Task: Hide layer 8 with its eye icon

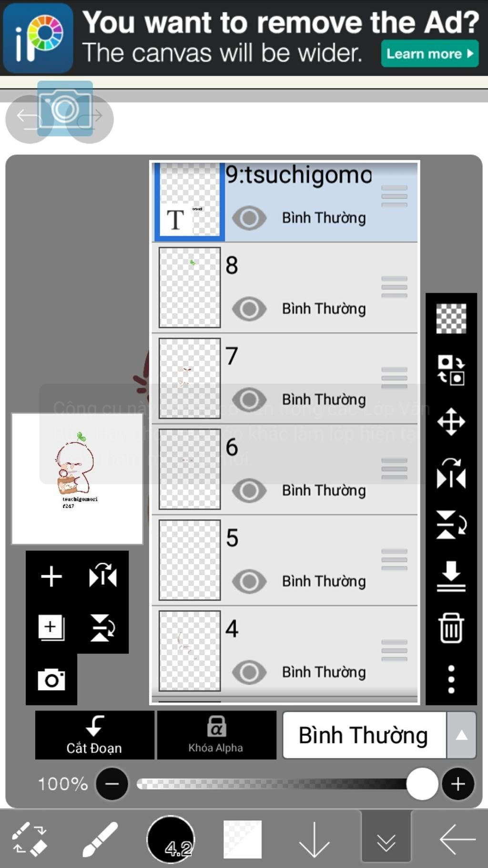Action: click(249, 309)
